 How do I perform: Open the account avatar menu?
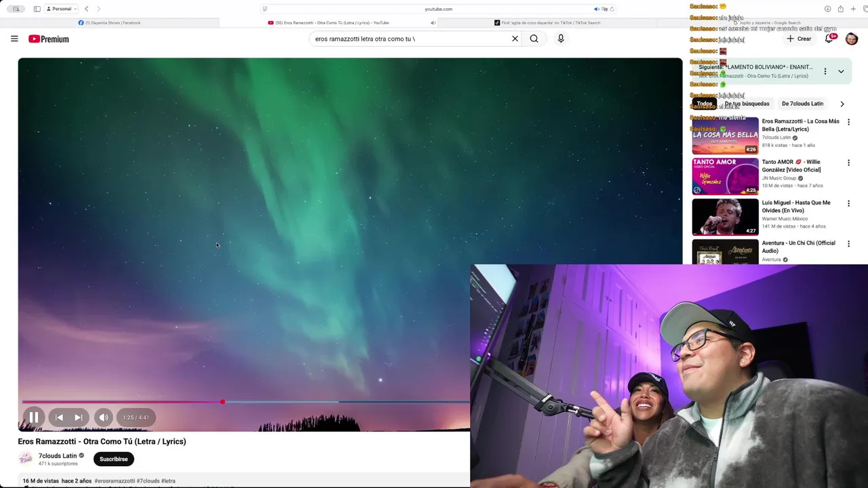(x=852, y=39)
